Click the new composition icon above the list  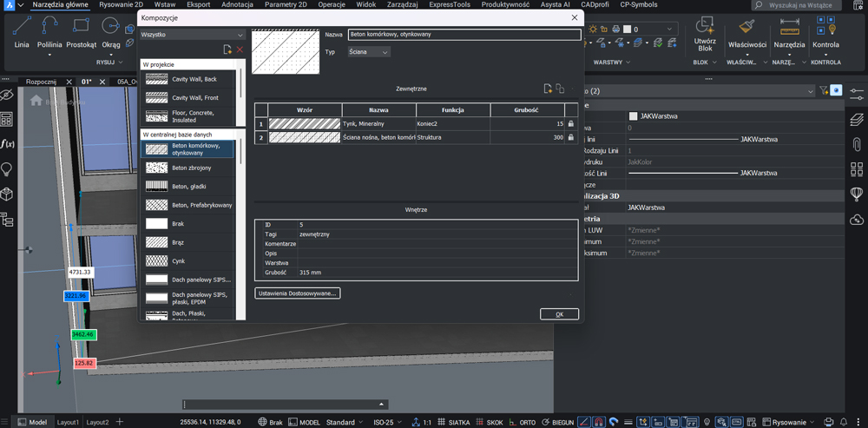tap(227, 49)
